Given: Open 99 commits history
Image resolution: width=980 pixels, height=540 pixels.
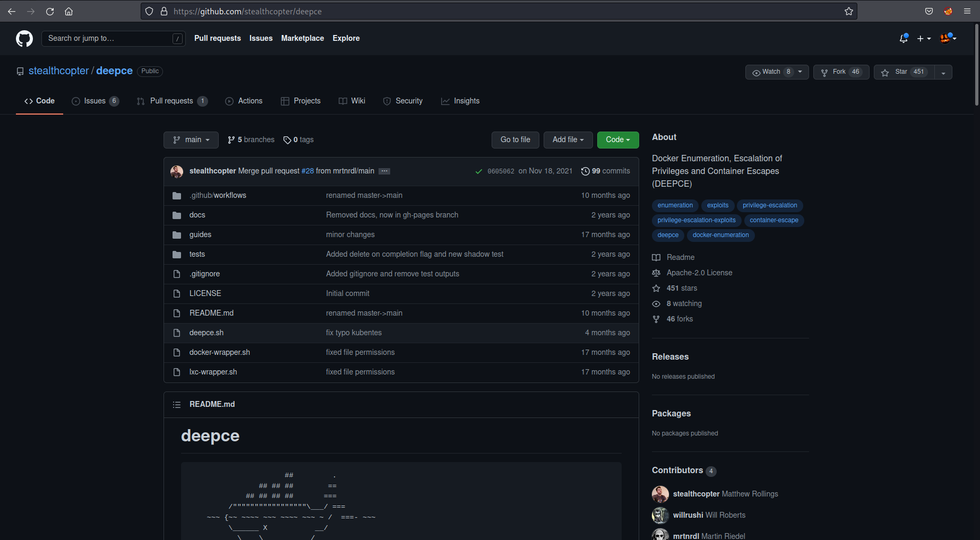Looking at the screenshot, I should [605, 171].
